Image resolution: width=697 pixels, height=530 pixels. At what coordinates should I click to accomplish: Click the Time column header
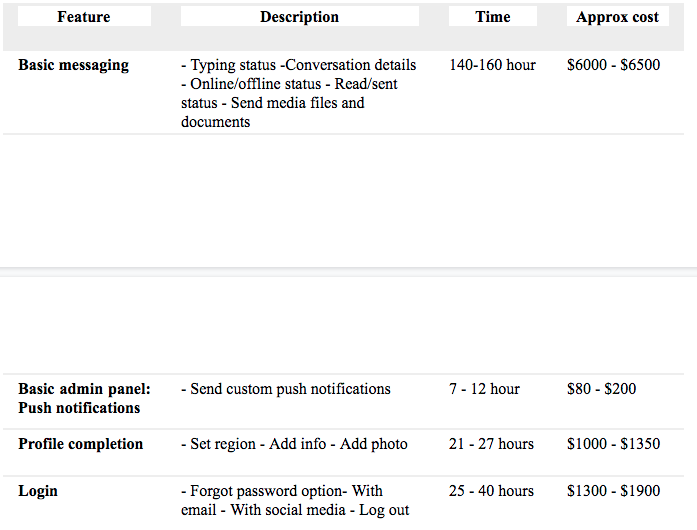coord(492,17)
